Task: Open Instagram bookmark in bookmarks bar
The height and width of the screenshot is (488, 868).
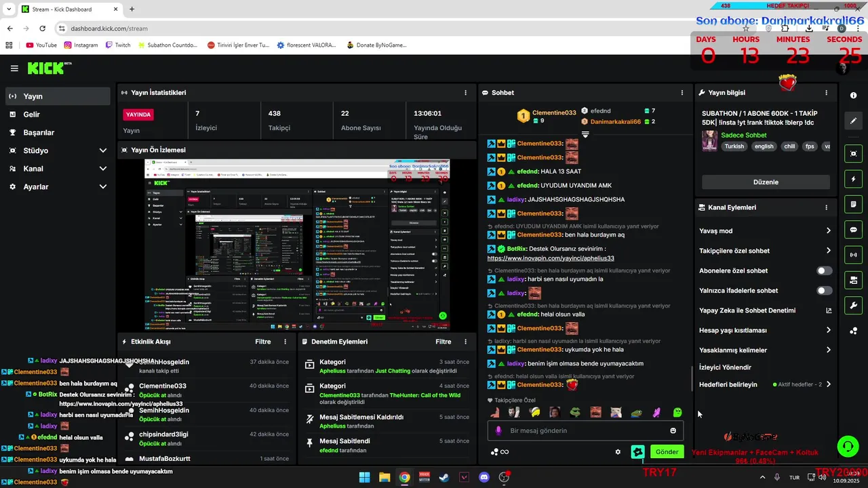Action: [81, 45]
